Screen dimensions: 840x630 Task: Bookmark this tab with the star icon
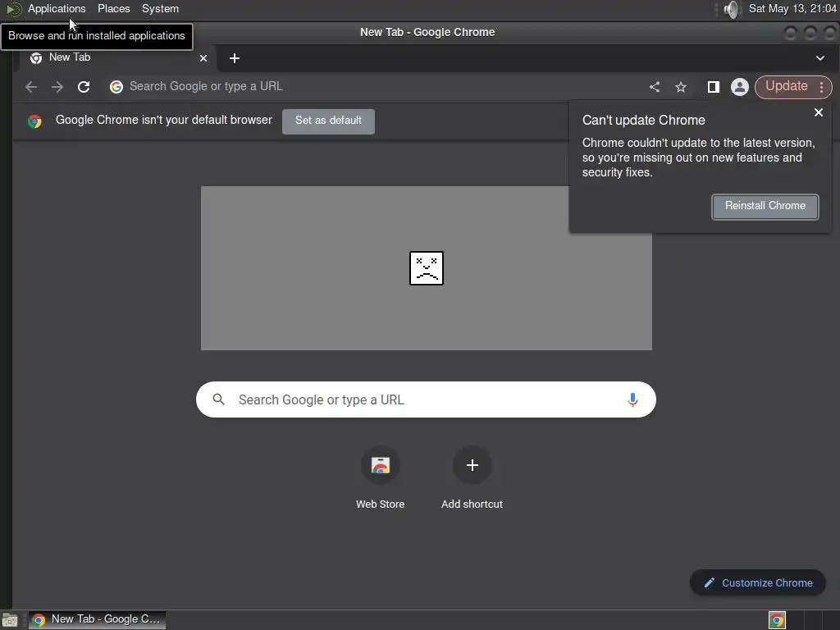[680, 87]
